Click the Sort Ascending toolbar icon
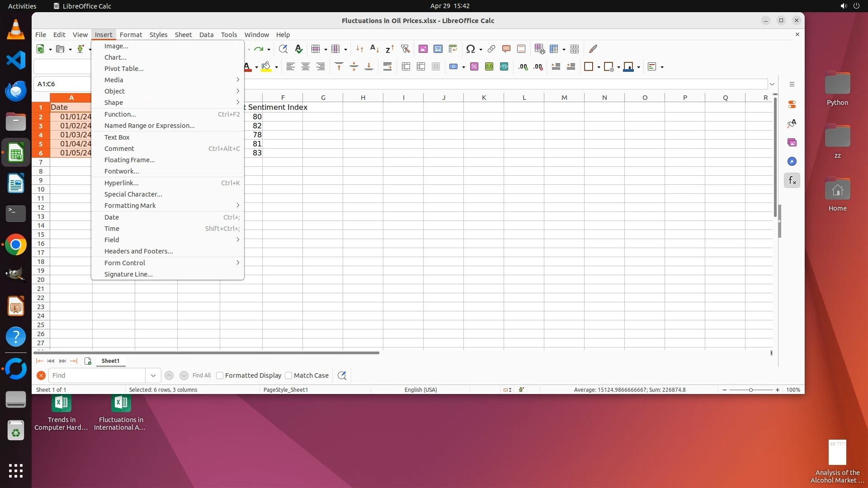Viewport: 868px width, 488px height. pyautogui.click(x=374, y=49)
